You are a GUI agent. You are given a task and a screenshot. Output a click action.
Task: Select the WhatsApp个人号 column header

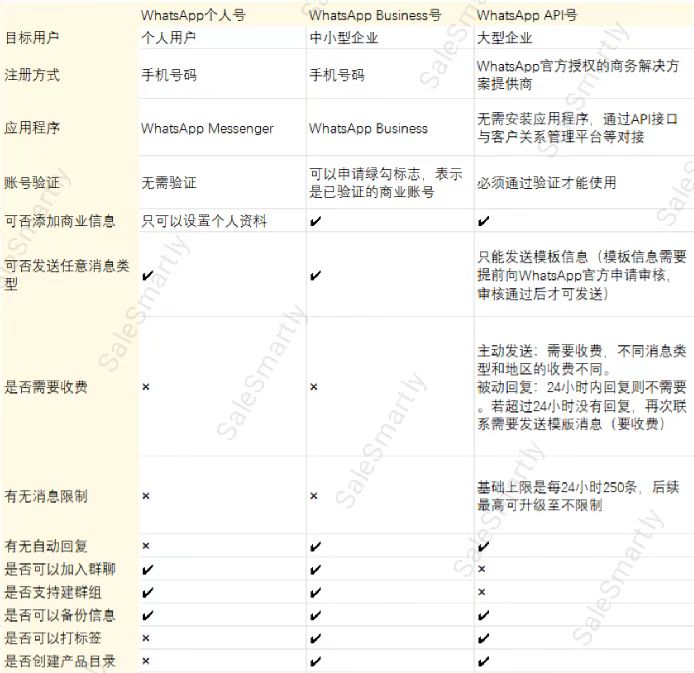pos(193,15)
